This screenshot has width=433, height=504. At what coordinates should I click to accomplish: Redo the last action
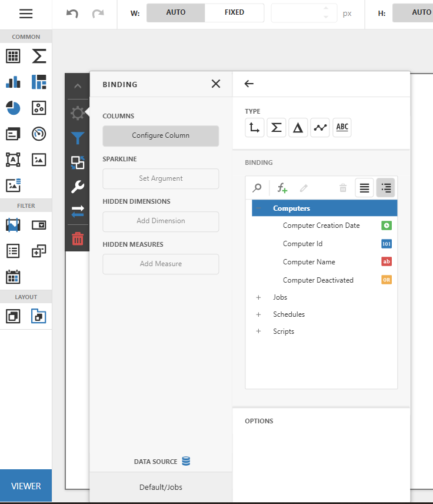(x=98, y=14)
